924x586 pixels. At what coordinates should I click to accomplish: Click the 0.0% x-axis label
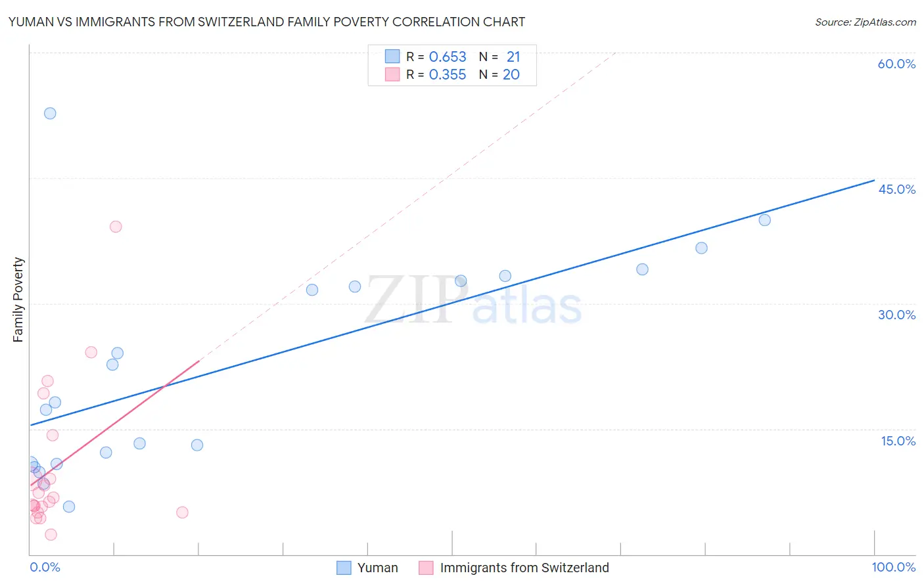coord(45,567)
